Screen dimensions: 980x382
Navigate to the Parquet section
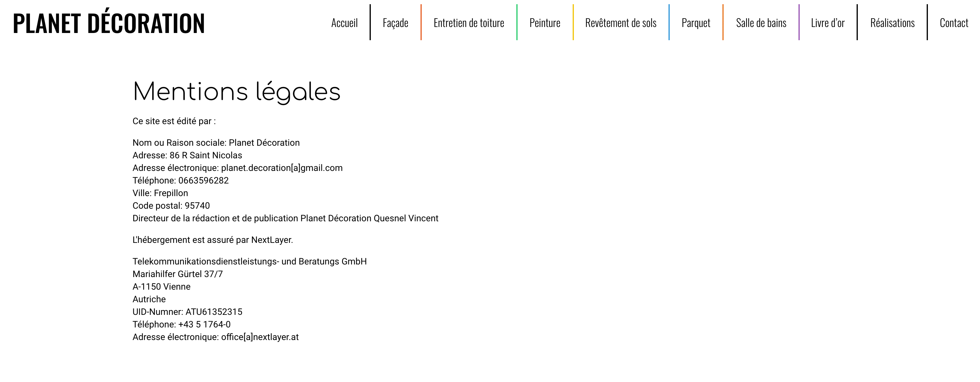(696, 23)
